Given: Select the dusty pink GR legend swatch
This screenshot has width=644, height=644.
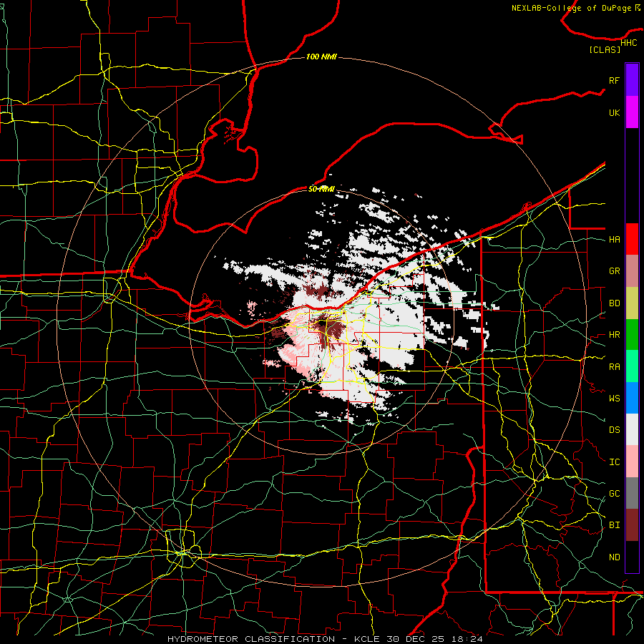Looking at the screenshot, I should (x=632, y=271).
